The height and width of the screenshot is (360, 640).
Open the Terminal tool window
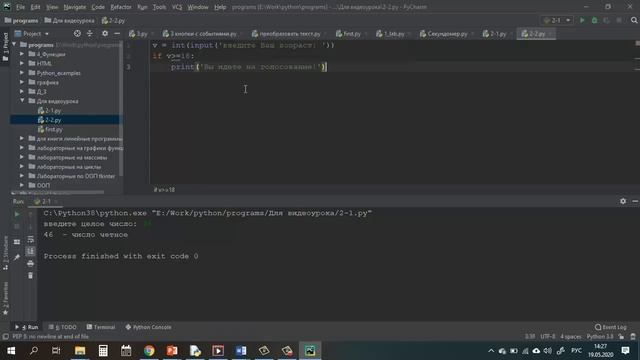click(x=101, y=327)
